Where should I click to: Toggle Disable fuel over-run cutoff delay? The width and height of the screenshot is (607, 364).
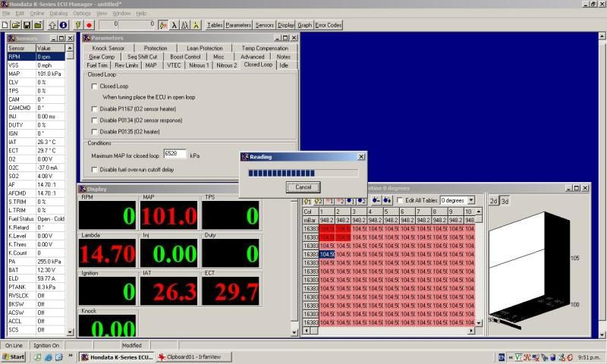pos(94,169)
